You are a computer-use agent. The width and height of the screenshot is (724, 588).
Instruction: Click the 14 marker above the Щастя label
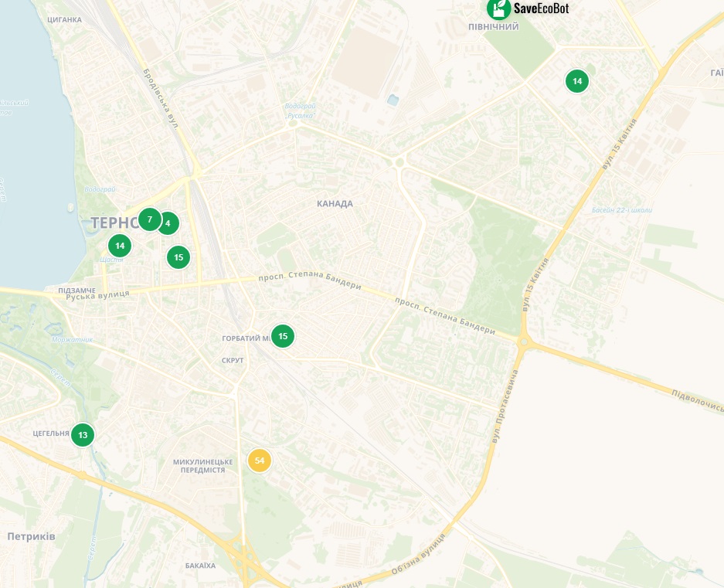[120, 245]
